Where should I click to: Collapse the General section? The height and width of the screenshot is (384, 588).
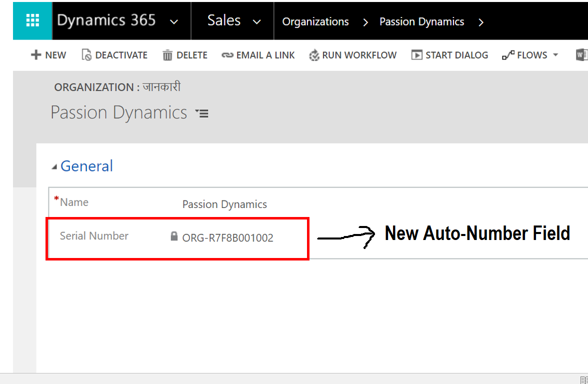tap(54, 167)
